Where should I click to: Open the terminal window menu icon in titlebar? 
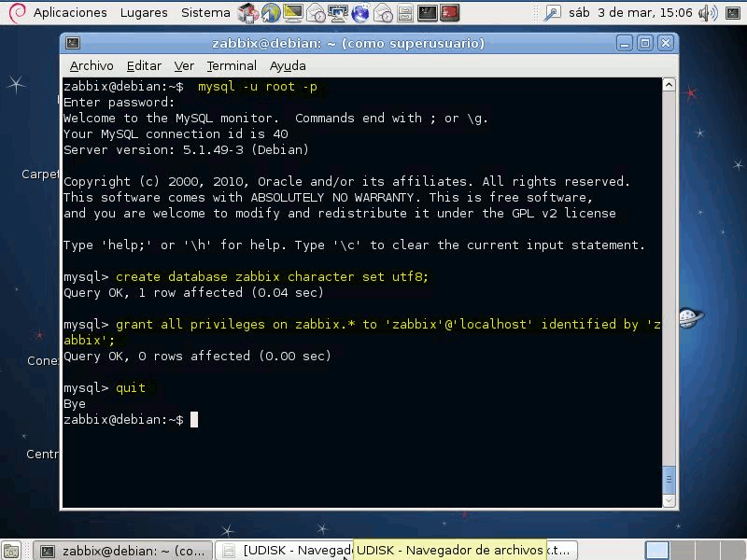(74, 44)
